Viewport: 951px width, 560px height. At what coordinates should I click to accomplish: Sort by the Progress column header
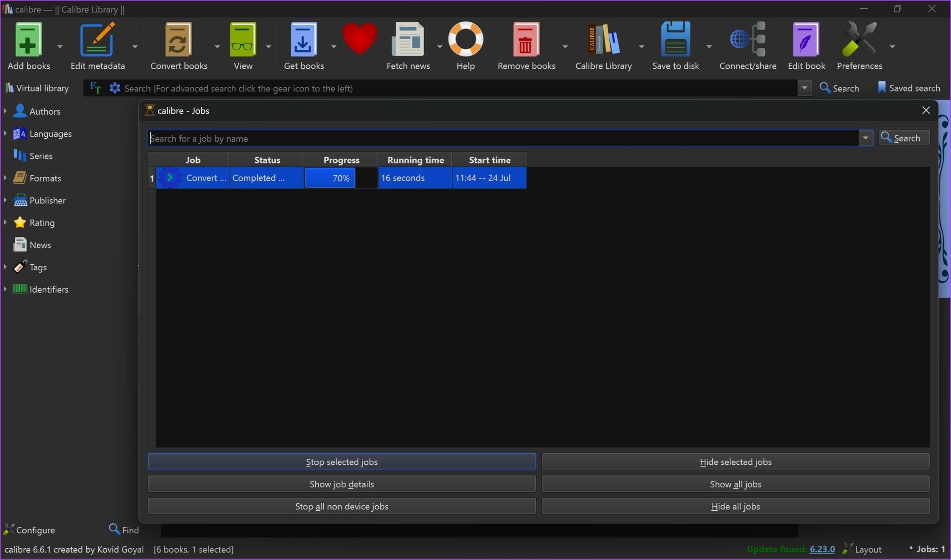point(341,160)
